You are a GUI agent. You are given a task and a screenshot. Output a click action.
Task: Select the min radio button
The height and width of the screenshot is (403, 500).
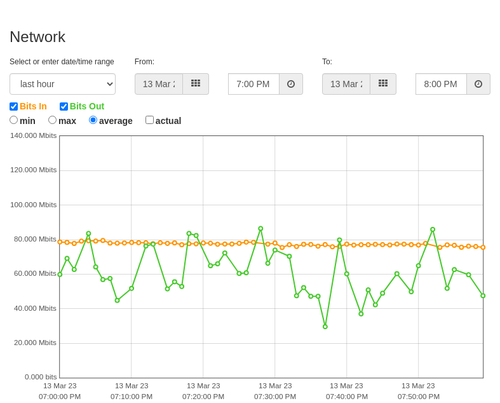(13, 120)
